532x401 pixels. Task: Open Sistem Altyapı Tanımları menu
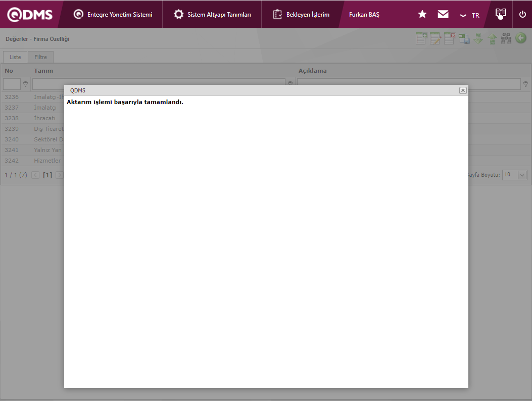click(212, 14)
